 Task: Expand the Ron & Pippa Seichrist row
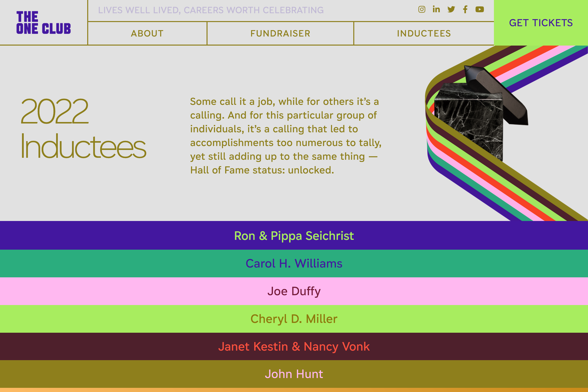point(294,235)
